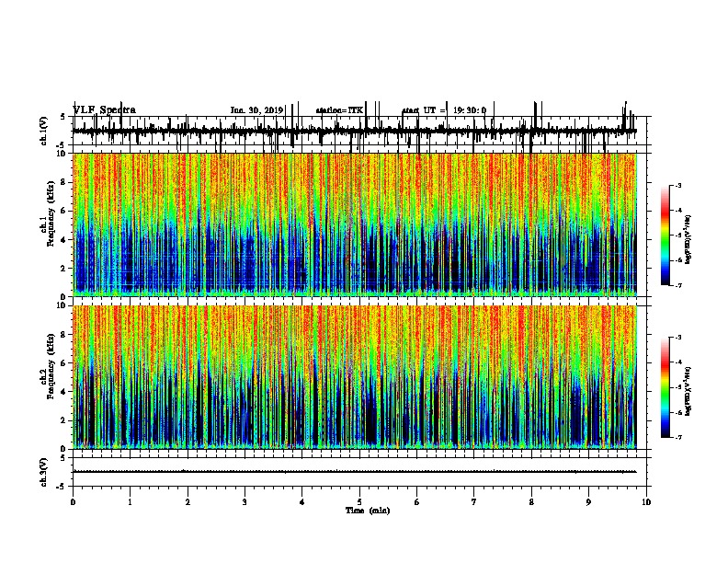Screen dimensions: 728x563
Task: Click the "5" voltage tick of ch.1 waveform
Action: point(63,117)
